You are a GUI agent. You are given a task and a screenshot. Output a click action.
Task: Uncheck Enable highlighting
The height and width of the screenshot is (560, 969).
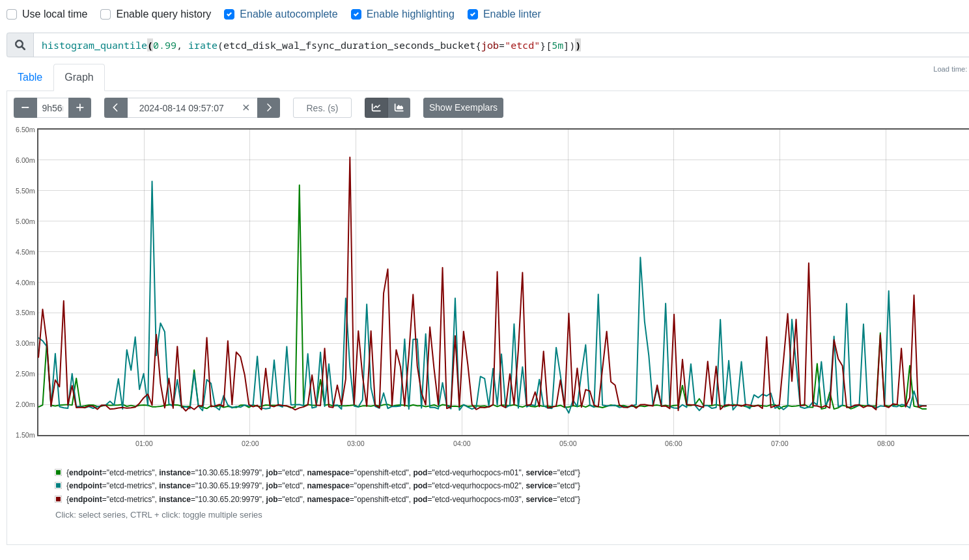[356, 14]
